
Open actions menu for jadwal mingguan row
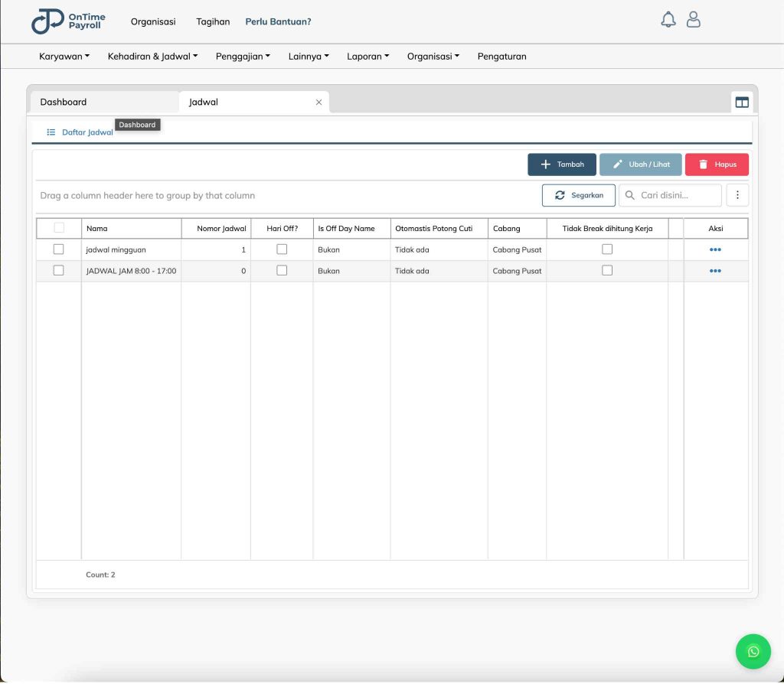tap(715, 249)
